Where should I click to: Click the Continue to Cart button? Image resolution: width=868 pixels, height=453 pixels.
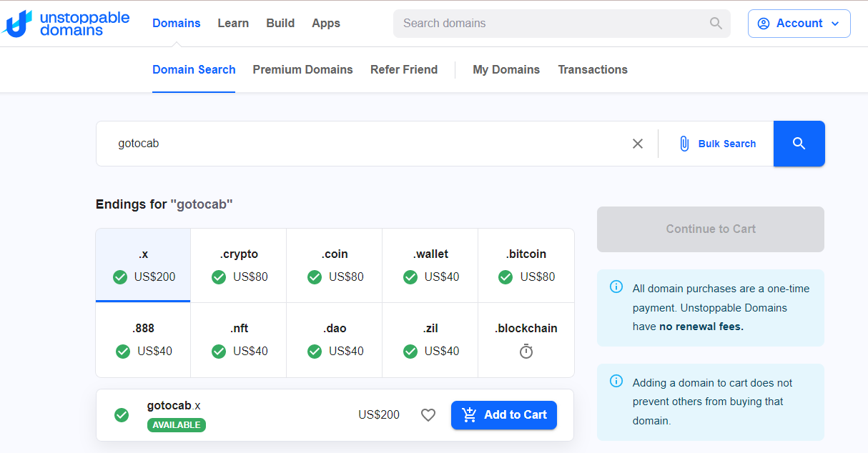pyautogui.click(x=711, y=229)
